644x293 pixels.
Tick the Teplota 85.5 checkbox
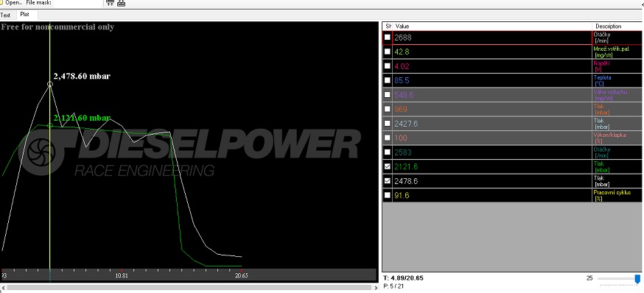point(388,80)
